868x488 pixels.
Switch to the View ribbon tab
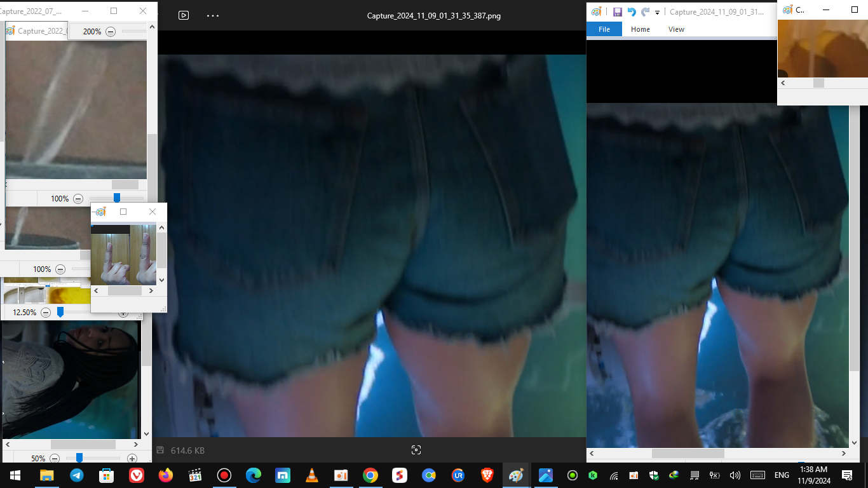pos(676,29)
